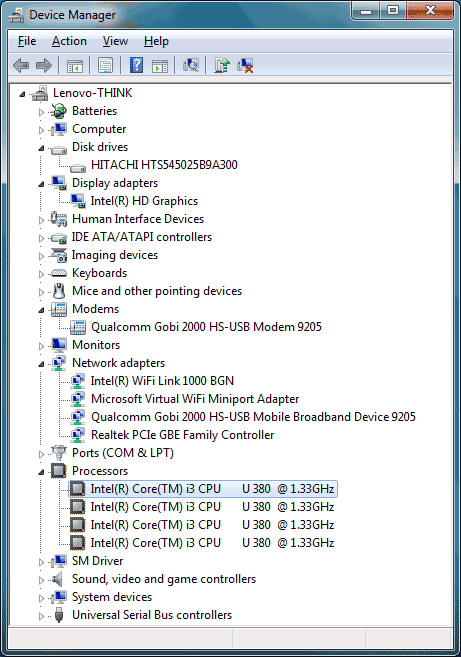461x657 pixels.
Task: Open the Help menu
Action: (x=156, y=41)
